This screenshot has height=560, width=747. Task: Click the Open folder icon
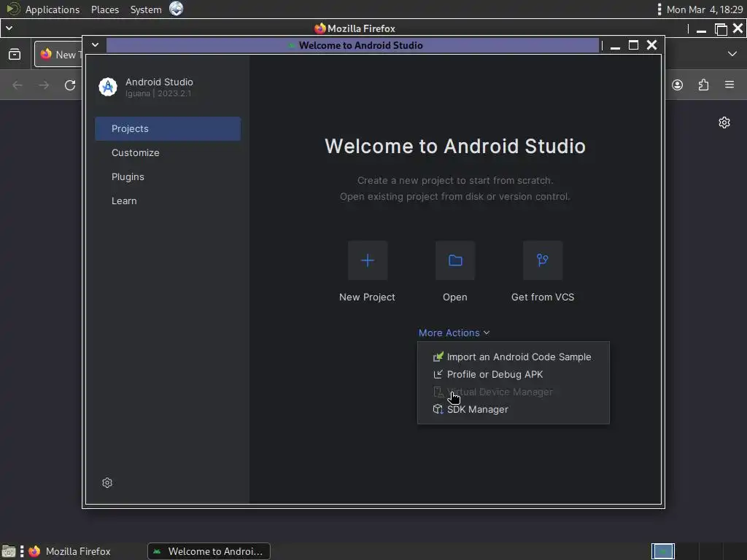tap(455, 260)
